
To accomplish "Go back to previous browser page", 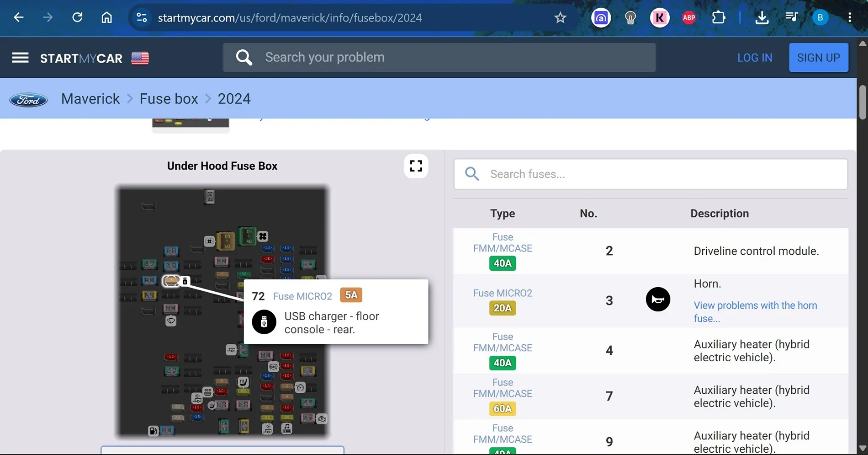I will (18, 17).
